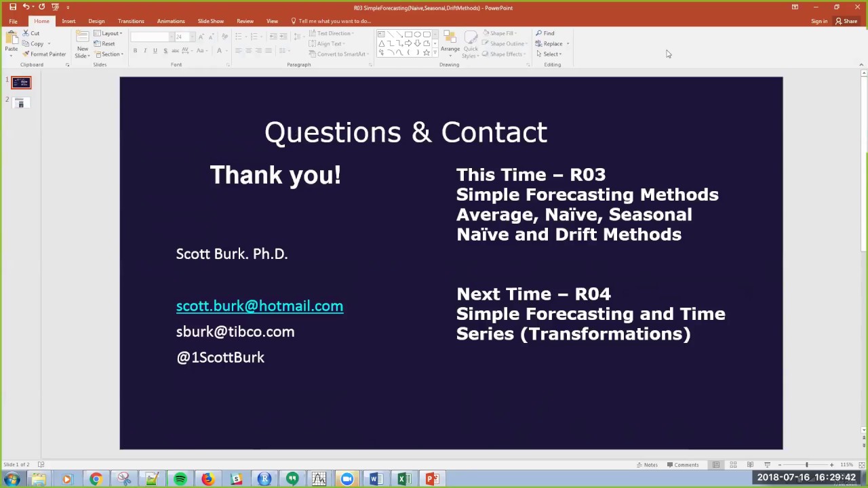Viewport: 868px width, 488px height.
Task: Switch to the Animations tab
Action: click(171, 21)
